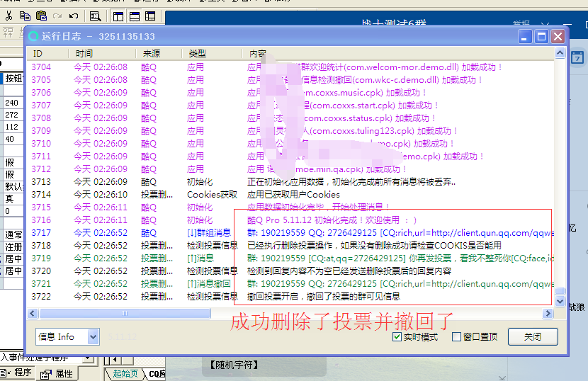Click the Redo arrow icon in IDE toolbar

click(x=57, y=16)
